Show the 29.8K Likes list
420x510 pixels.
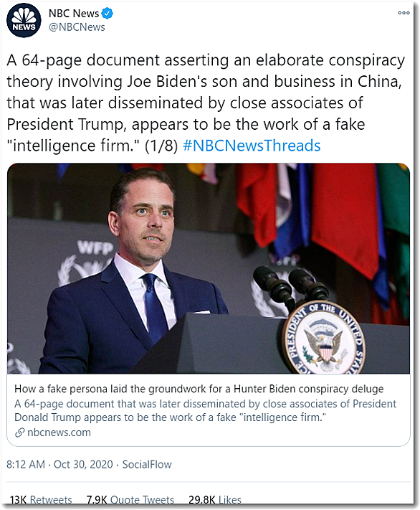[x=215, y=499]
